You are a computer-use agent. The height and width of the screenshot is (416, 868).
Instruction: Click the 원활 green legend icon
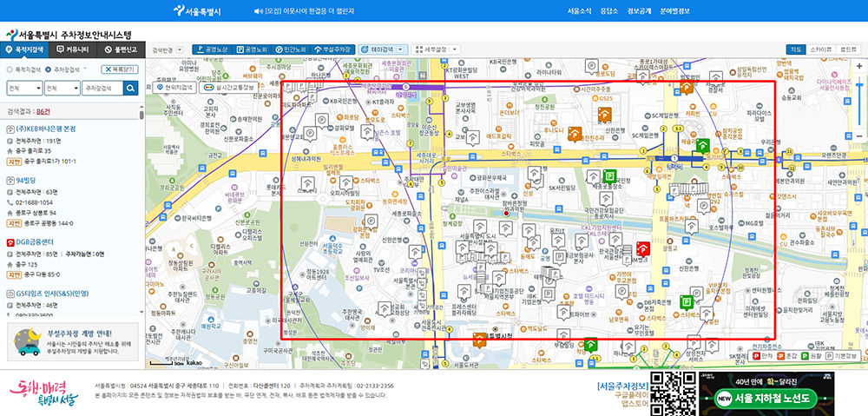click(805, 356)
